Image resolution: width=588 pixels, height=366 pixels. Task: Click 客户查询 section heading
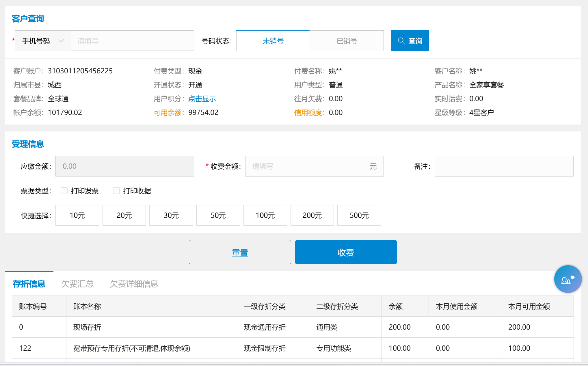tap(28, 18)
